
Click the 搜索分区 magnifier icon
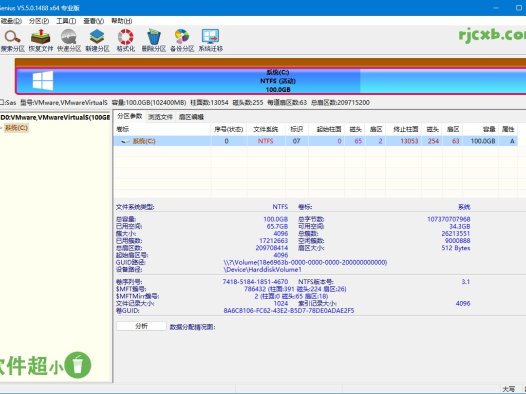click(12, 36)
